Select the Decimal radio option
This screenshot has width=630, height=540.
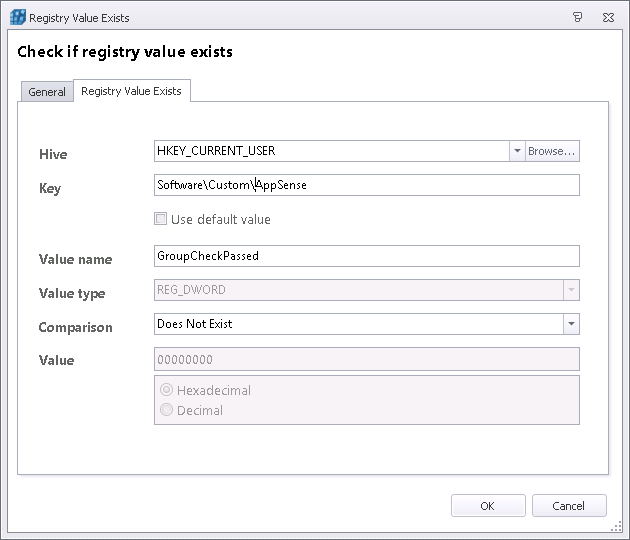click(167, 410)
